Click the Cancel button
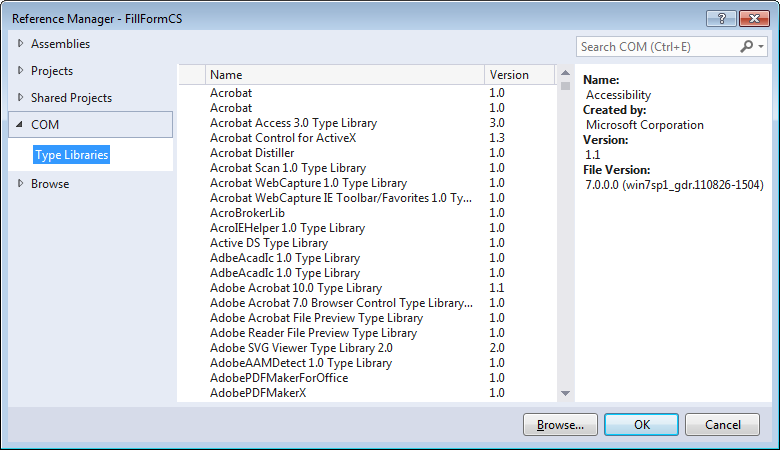The height and width of the screenshot is (450, 780). (x=722, y=425)
